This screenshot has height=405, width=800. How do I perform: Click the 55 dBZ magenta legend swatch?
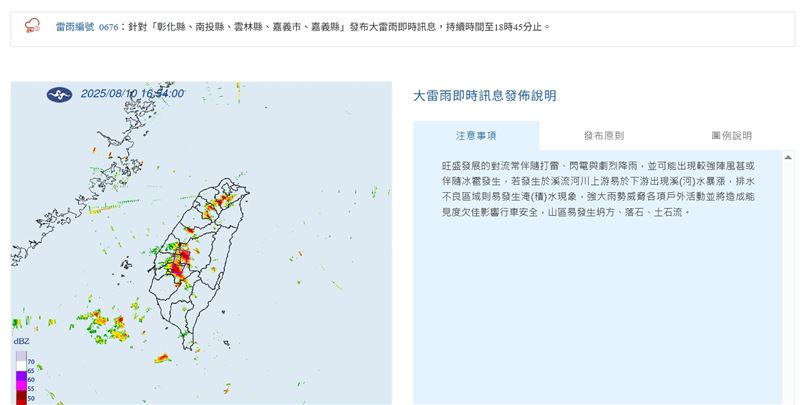point(21,386)
